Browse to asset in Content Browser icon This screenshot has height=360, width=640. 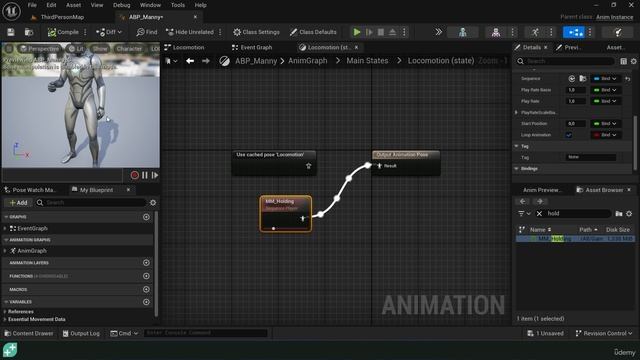[29, 32]
